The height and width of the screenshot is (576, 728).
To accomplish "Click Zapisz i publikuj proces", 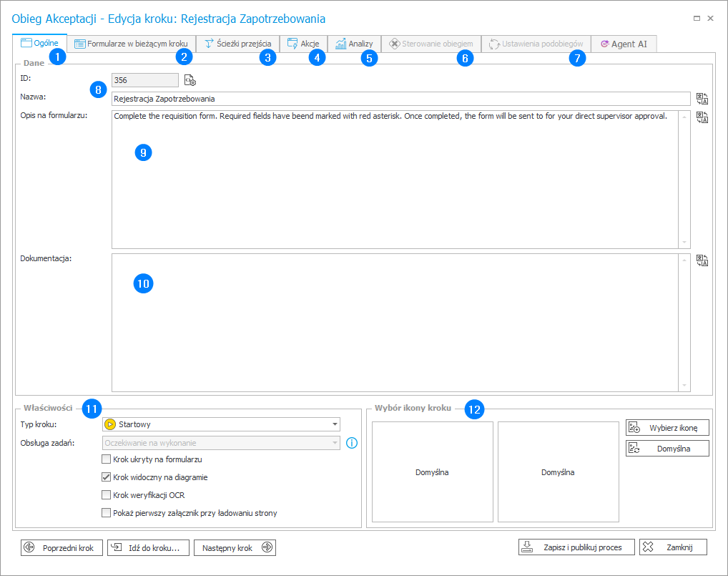I will coord(576,547).
